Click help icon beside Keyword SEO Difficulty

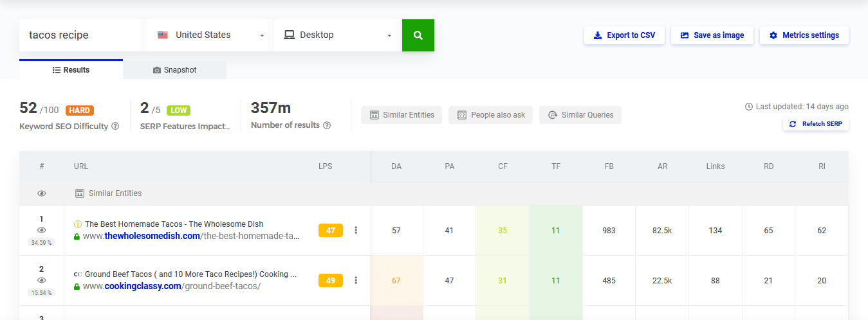coord(115,126)
